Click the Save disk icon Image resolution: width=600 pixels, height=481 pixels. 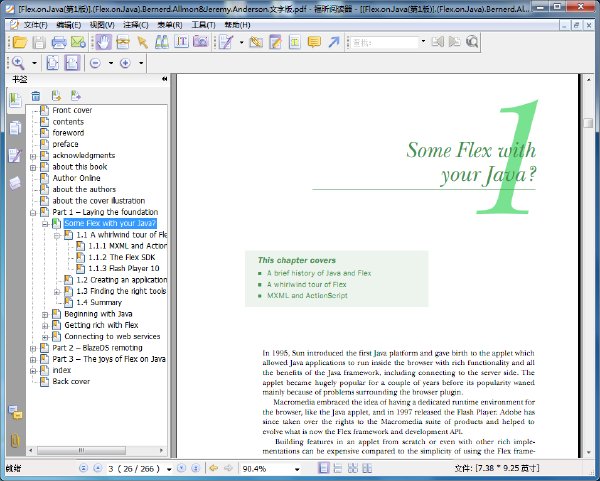tap(39, 42)
